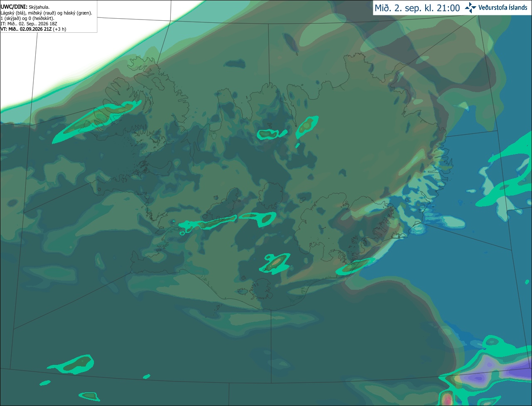Click the Veðurstofa Íslands logo icon
Image resolution: width=532 pixels, height=406 pixels.
(470, 7)
